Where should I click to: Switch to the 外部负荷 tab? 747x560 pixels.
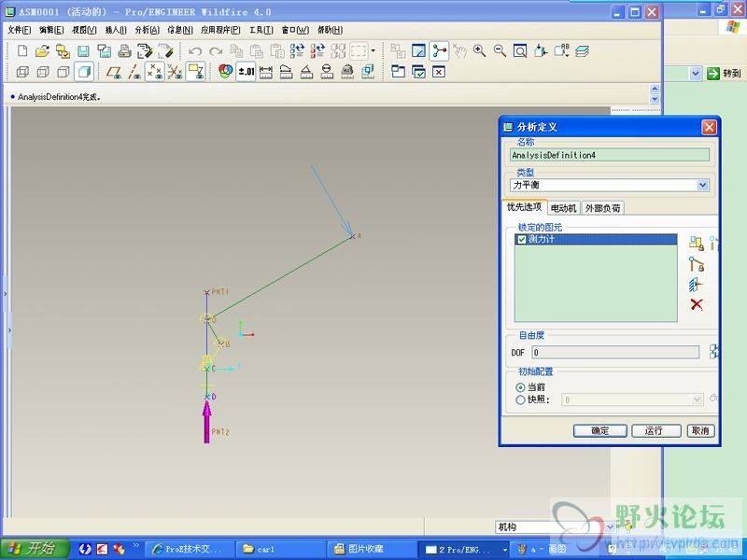603,208
